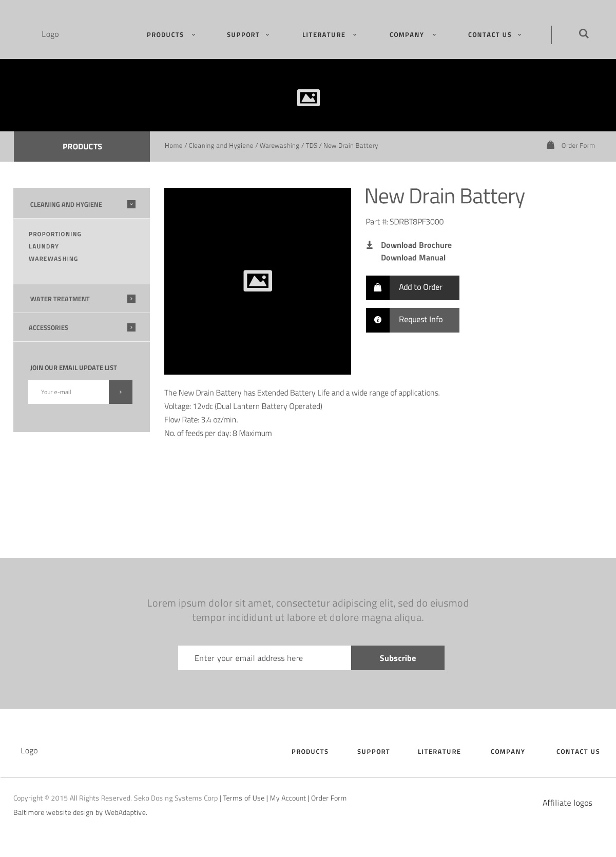This screenshot has width=616, height=857.
Task: Click the Request Info button
Action: click(413, 320)
